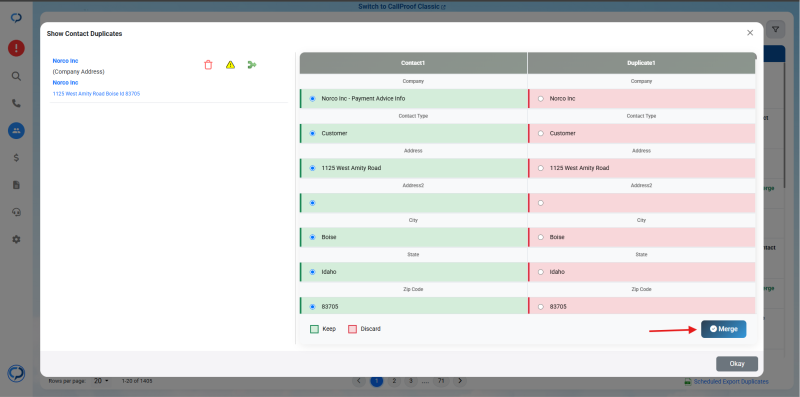Click the Duplicate1 column header
This screenshot has height=397, width=800.
tap(641, 63)
